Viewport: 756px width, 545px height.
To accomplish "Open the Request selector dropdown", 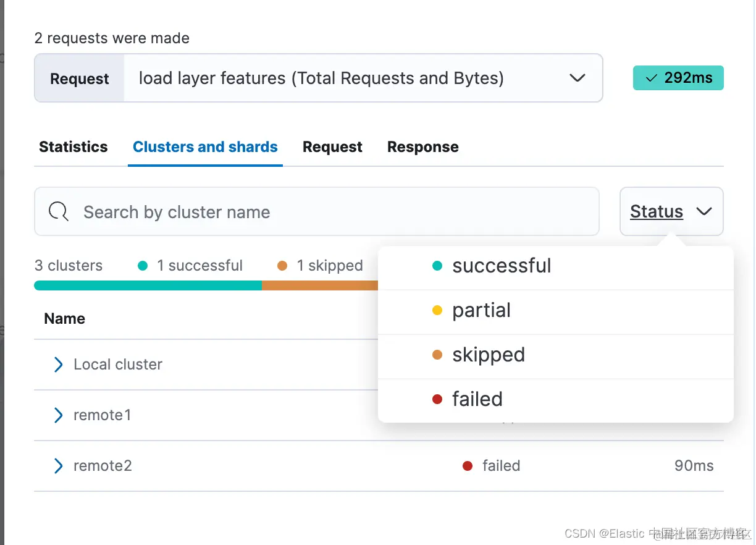I will point(363,78).
